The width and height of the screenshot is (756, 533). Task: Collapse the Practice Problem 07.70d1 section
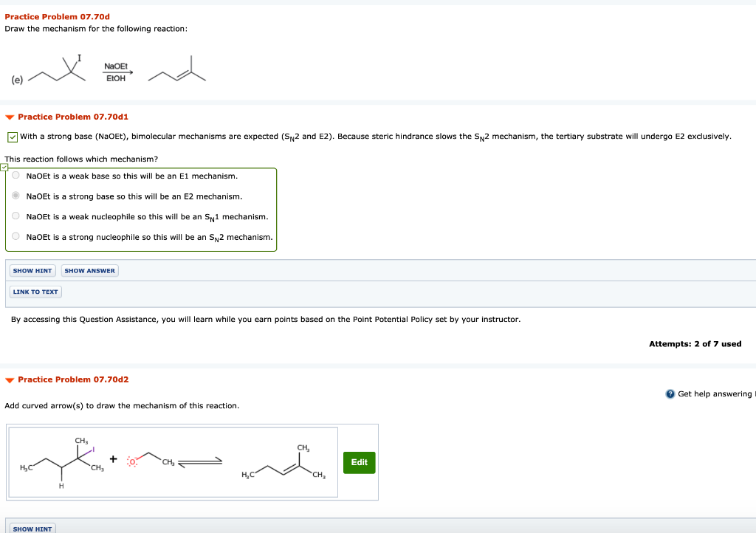coord(8,117)
